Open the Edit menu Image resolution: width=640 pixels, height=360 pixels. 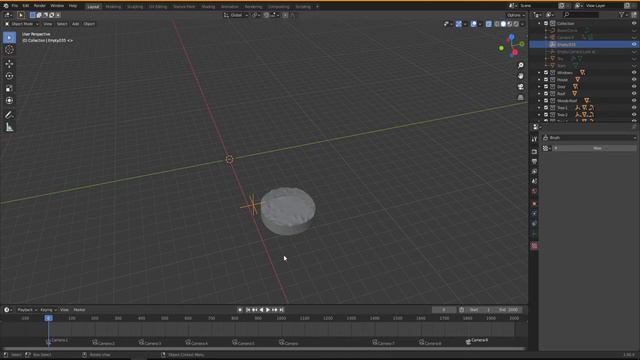pyautogui.click(x=26, y=6)
